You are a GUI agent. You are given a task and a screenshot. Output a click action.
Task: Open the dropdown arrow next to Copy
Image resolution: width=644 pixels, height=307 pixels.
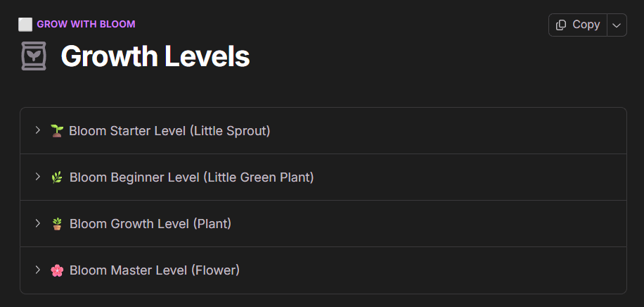pyautogui.click(x=617, y=25)
